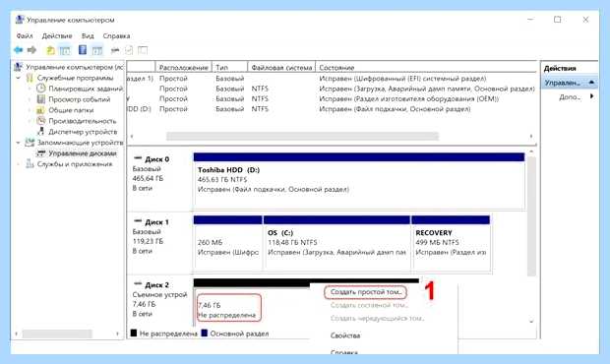Expand the Доно... actions submenu arrow

coord(591,96)
